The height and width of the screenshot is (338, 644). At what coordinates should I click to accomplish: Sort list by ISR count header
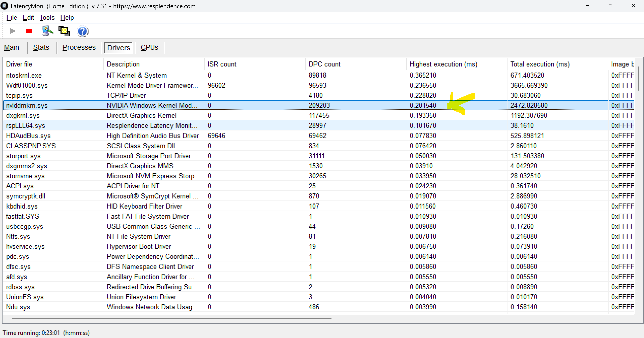[x=222, y=64]
